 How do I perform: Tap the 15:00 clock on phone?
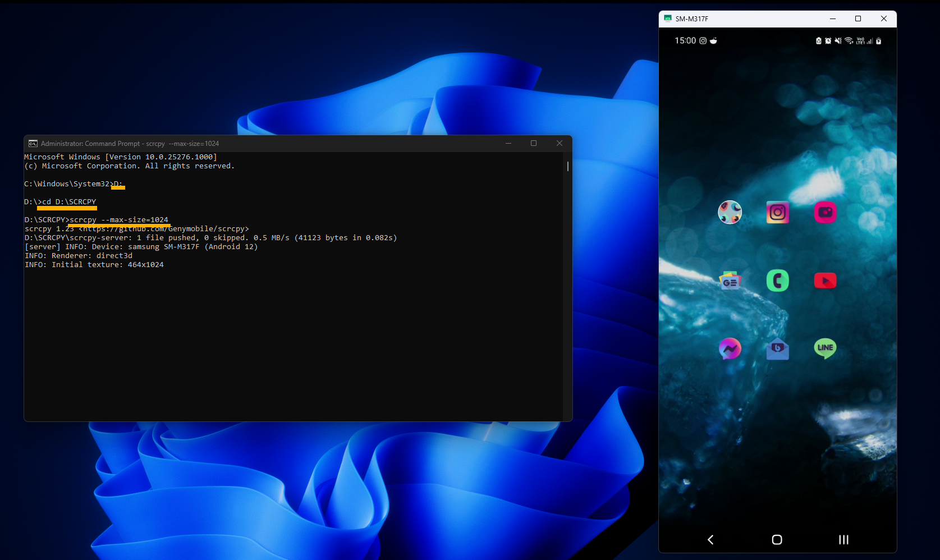click(x=685, y=40)
